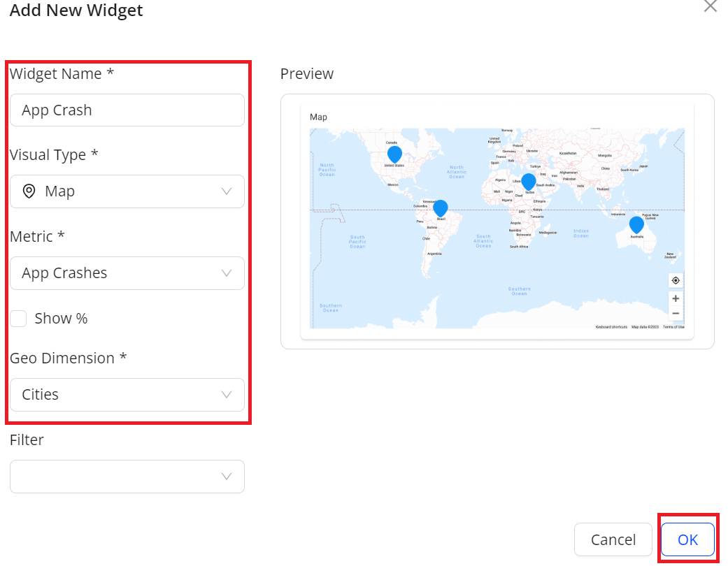The image size is (728, 566).
Task: Click the map pin over United States
Action: pos(394,154)
